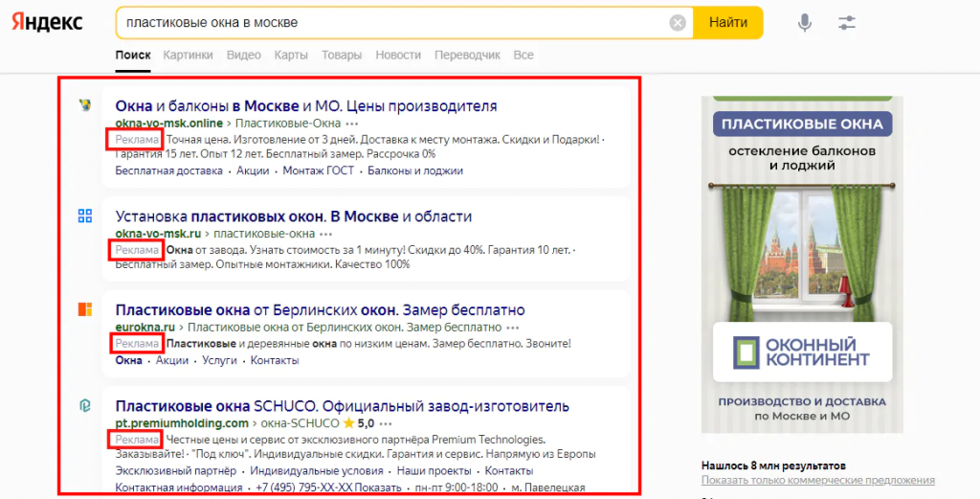Click the eurokna.ru domain link

click(145, 327)
